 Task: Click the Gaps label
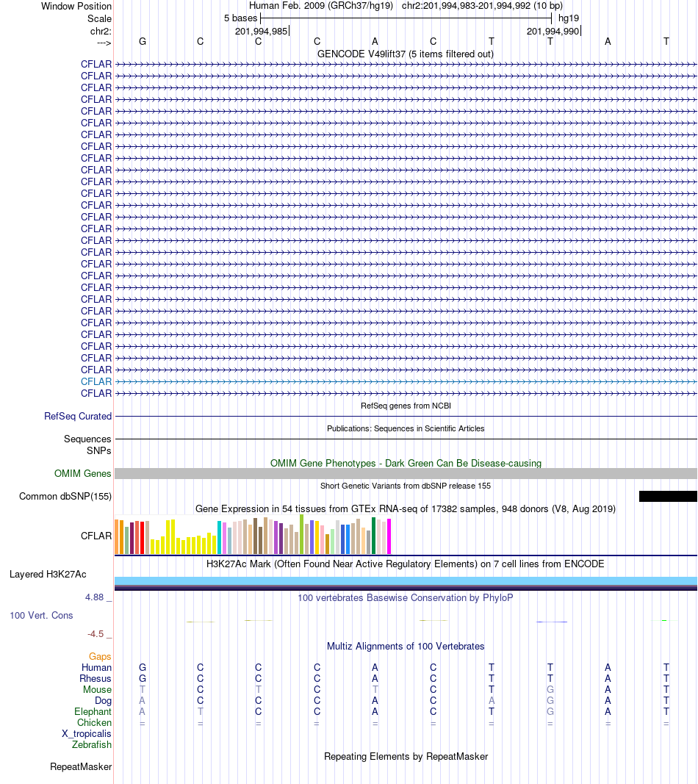100,656
